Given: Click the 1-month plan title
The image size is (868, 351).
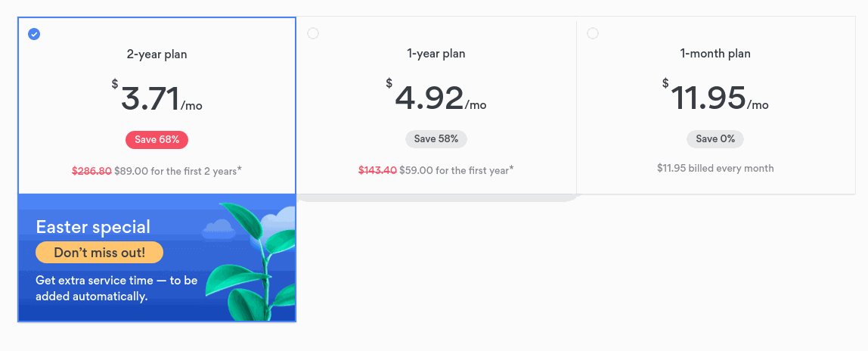Looking at the screenshot, I should [715, 54].
